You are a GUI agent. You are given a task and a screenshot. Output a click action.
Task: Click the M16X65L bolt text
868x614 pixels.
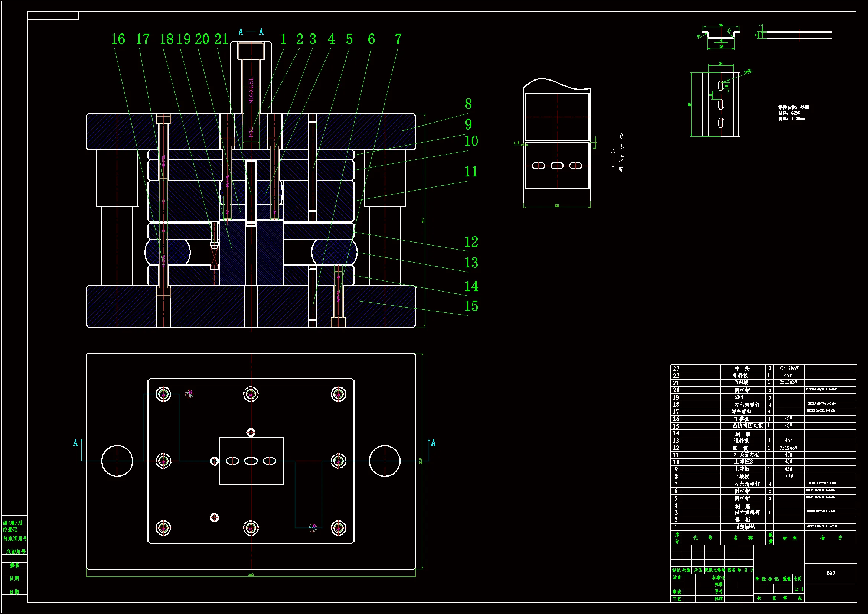pos(251,91)
